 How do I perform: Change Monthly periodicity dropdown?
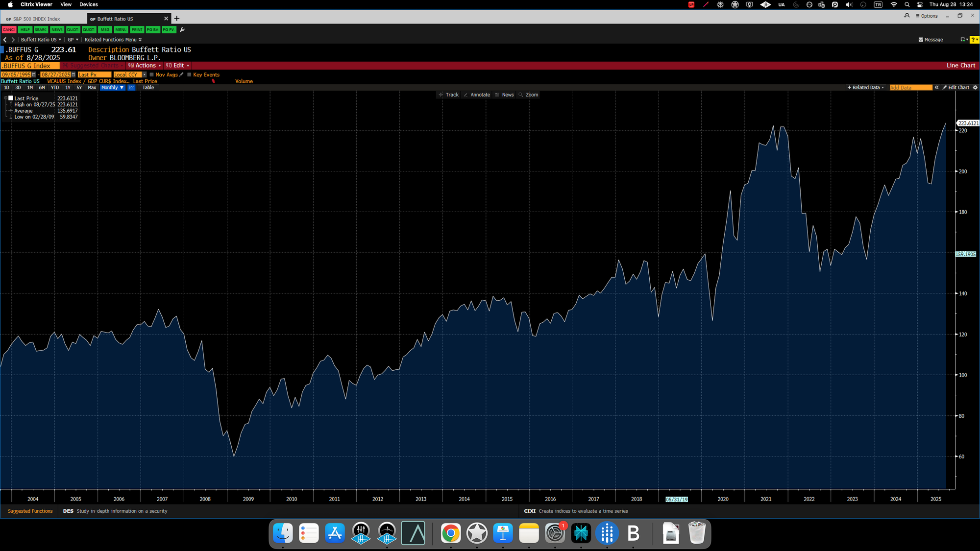[112, 88]
